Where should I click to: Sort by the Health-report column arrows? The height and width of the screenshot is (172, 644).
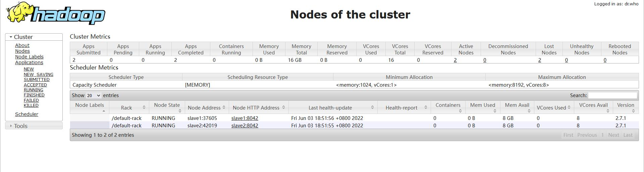426,107
